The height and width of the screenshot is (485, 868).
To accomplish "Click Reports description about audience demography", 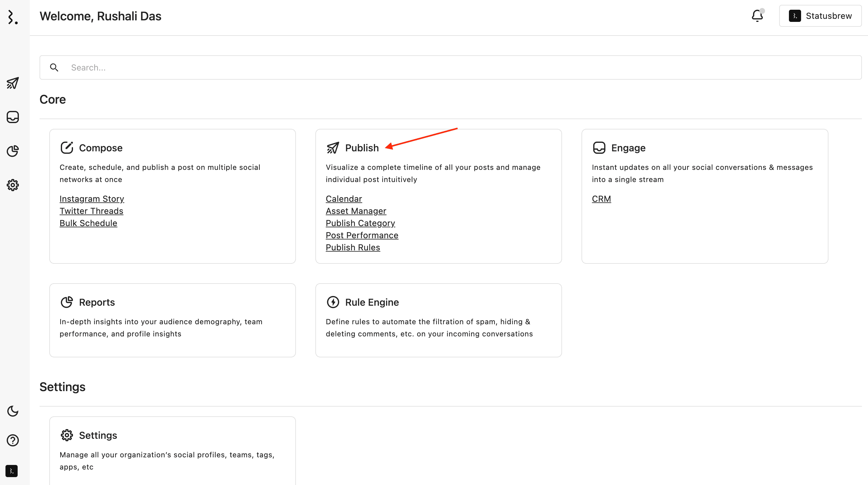I will click(161, 328).
